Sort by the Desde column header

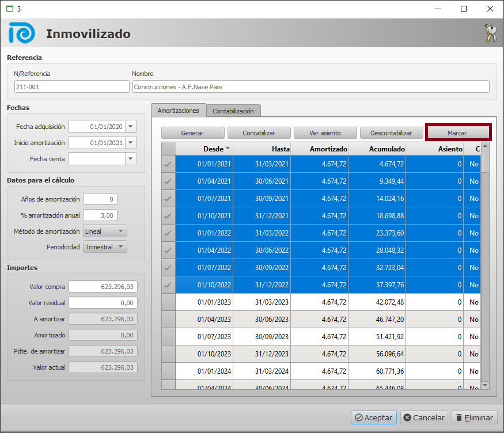204,149
